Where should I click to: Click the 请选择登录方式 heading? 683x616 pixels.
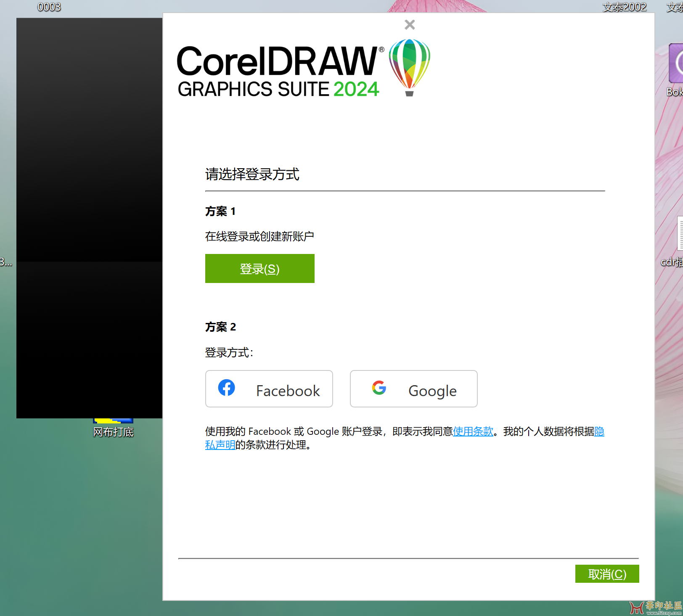pyautogui.click(x=252, y=174)
